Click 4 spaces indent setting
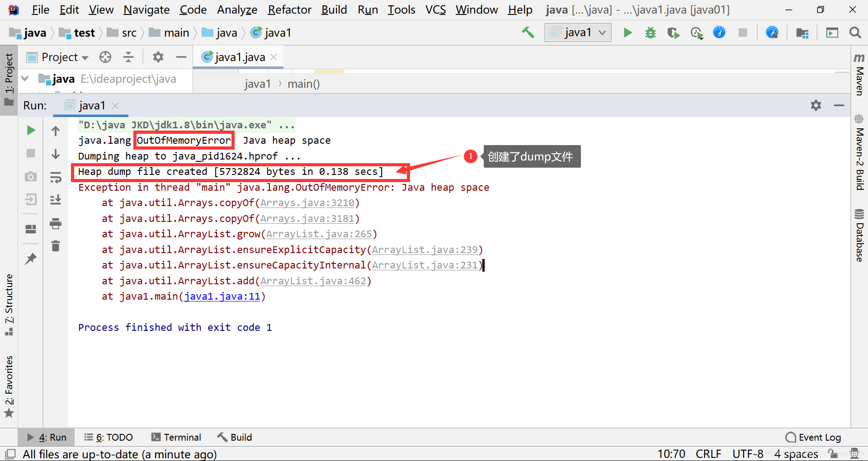This screenshot has height=461, width=868. click(796, 454)
